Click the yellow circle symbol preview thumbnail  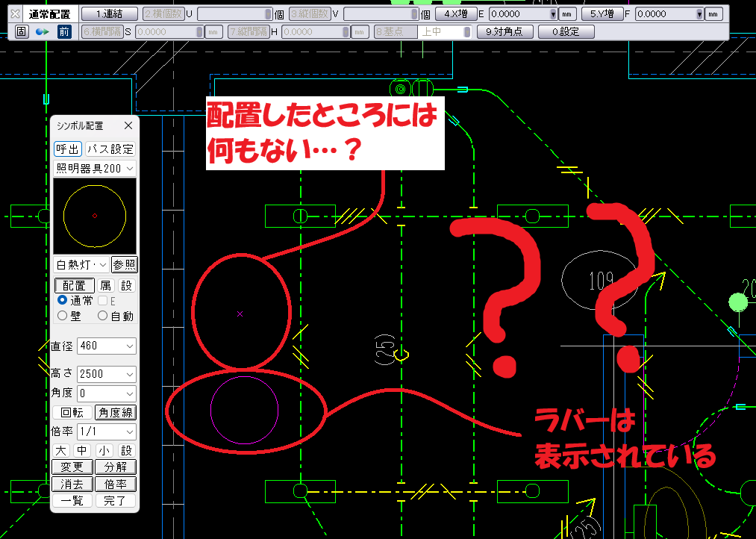click(95, 215)
